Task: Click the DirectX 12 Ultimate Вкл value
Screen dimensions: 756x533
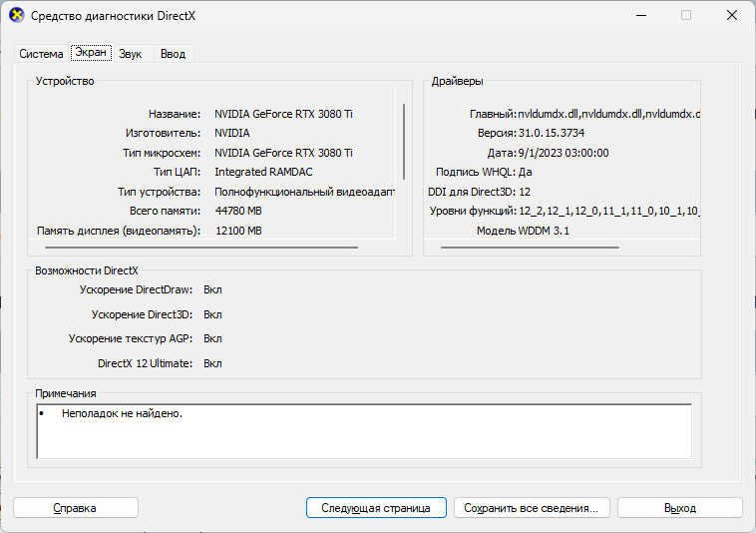Action: point(212,363)
